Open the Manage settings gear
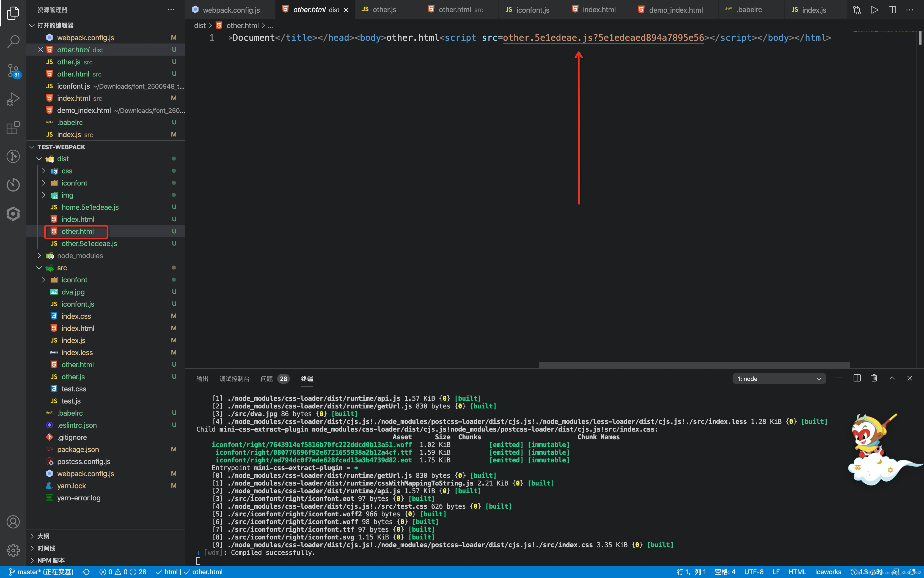Viewport: 924px width, 578px height. [13, 550]
